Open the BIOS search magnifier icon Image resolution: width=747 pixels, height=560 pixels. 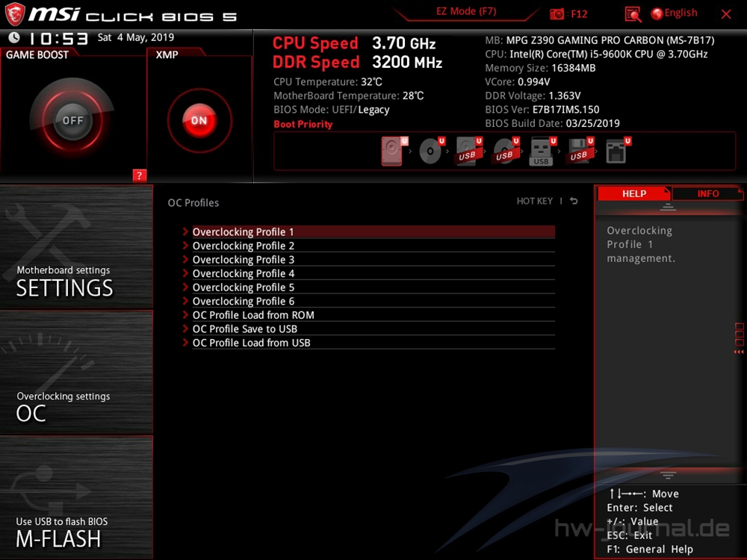633,14
